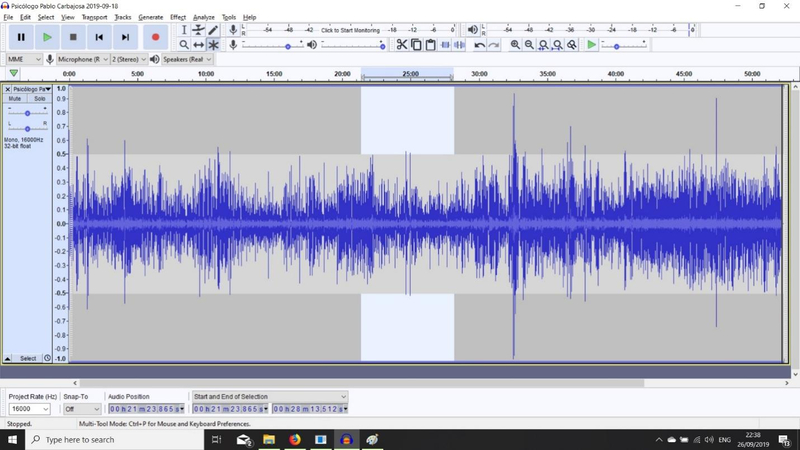Click the Select button on track panel
Screen dimensions: 800x450
point(27,358)
